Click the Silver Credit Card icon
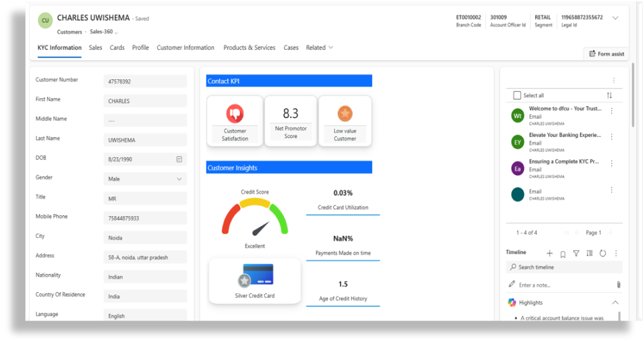 (255, 275)
